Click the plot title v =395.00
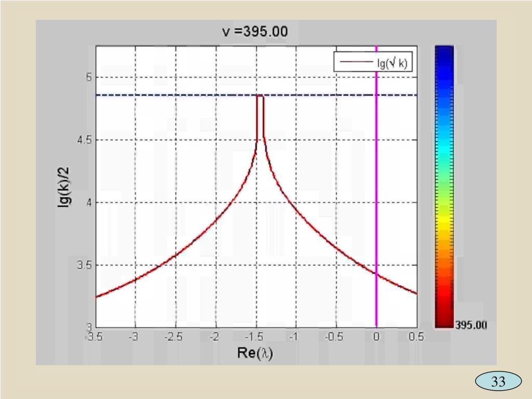 (x=255, y=32)
